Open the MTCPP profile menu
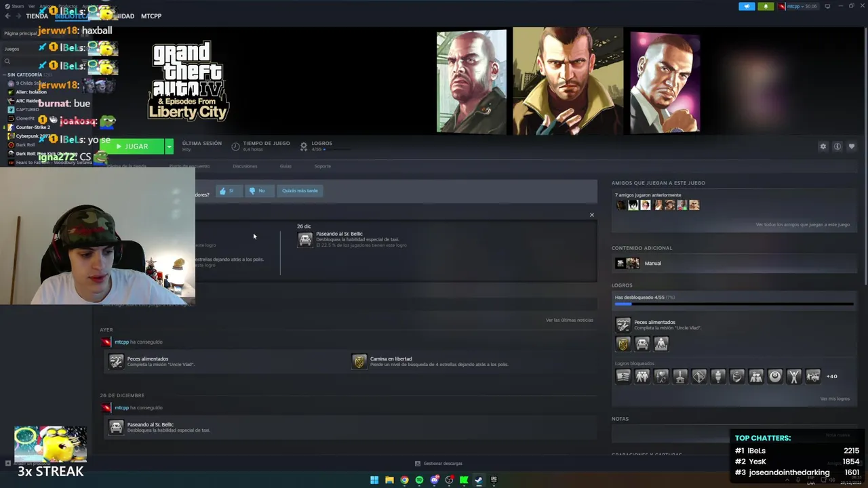The height and width of the screenshot is (488, 868). click(151, 16)
